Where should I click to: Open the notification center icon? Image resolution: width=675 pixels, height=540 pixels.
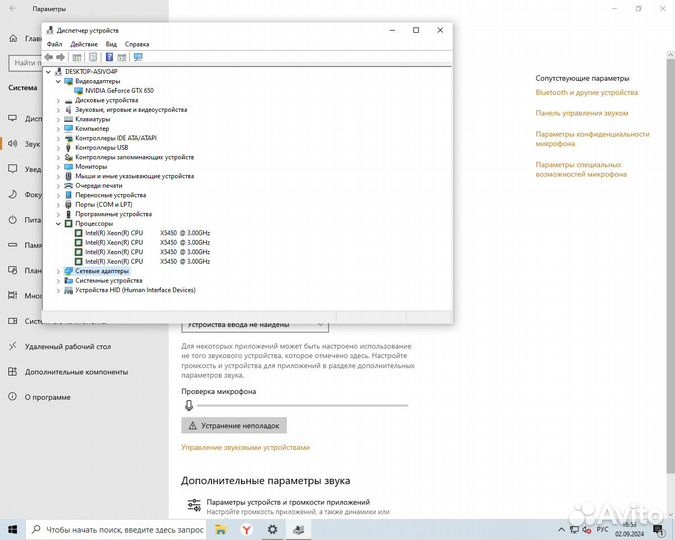658,529
